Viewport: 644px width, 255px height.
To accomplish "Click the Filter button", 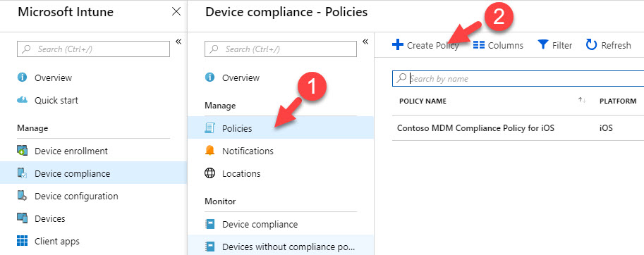I will tap(555, 45).
